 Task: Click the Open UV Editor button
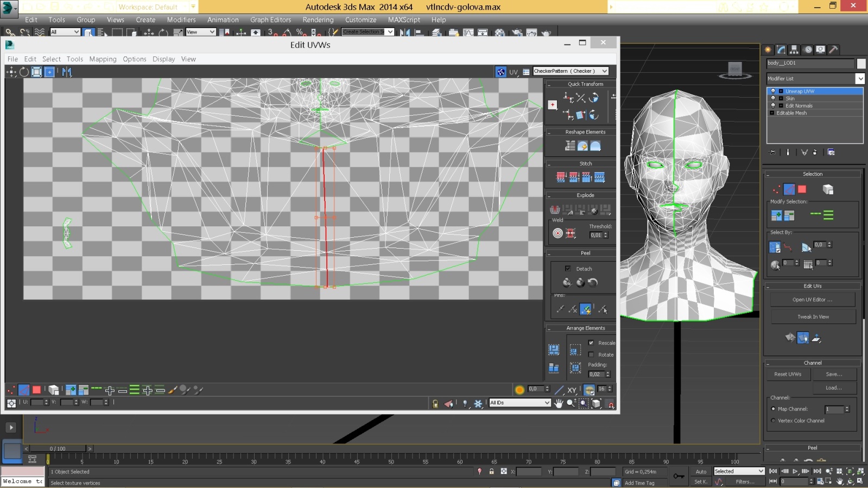[x=813, y=300]
